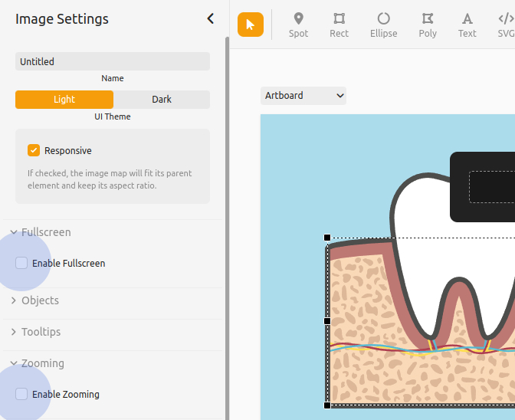515x420 pixels.
Task: Uncheck the Responsive checkbox
Action: click(x=34, y=150)
